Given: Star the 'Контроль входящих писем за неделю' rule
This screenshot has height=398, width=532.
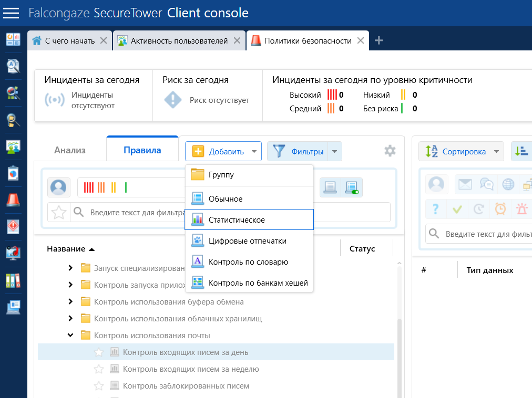Looking at the screenshot, I should (99, 369).
